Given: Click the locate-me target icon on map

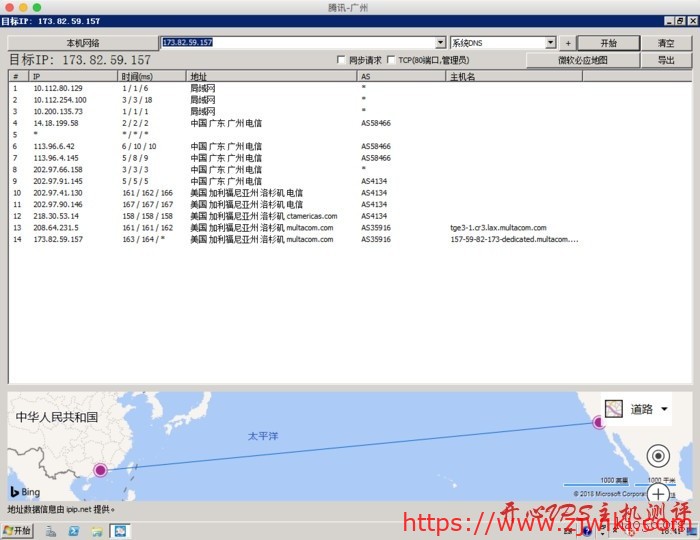Looking at the screenshot, I should click(658, 455).
